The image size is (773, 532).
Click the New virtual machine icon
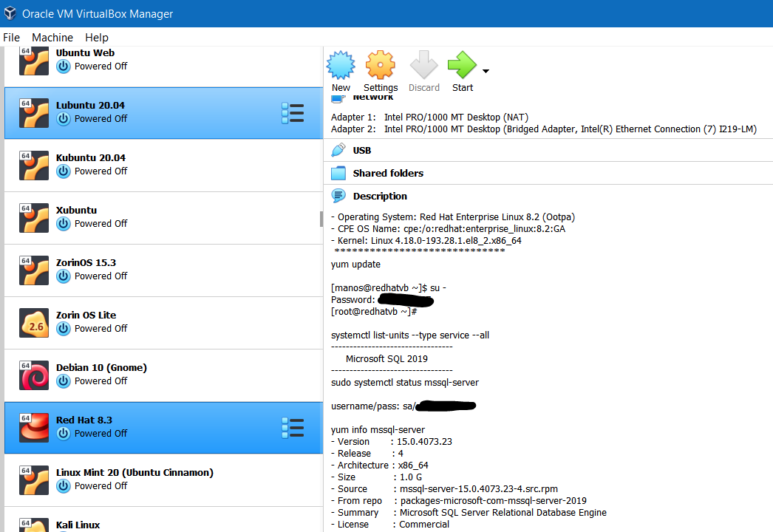coord(341,64)
